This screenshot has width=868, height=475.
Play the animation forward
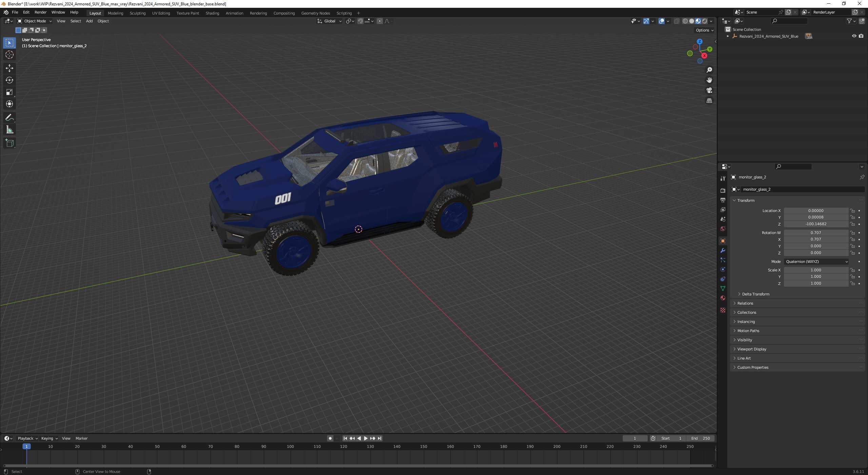point(366,438)
